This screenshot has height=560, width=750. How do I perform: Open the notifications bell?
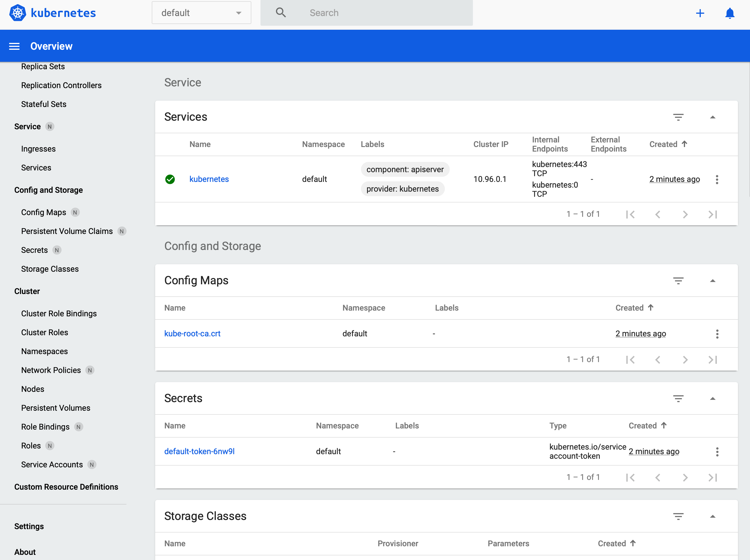click(x=730, y=13)
